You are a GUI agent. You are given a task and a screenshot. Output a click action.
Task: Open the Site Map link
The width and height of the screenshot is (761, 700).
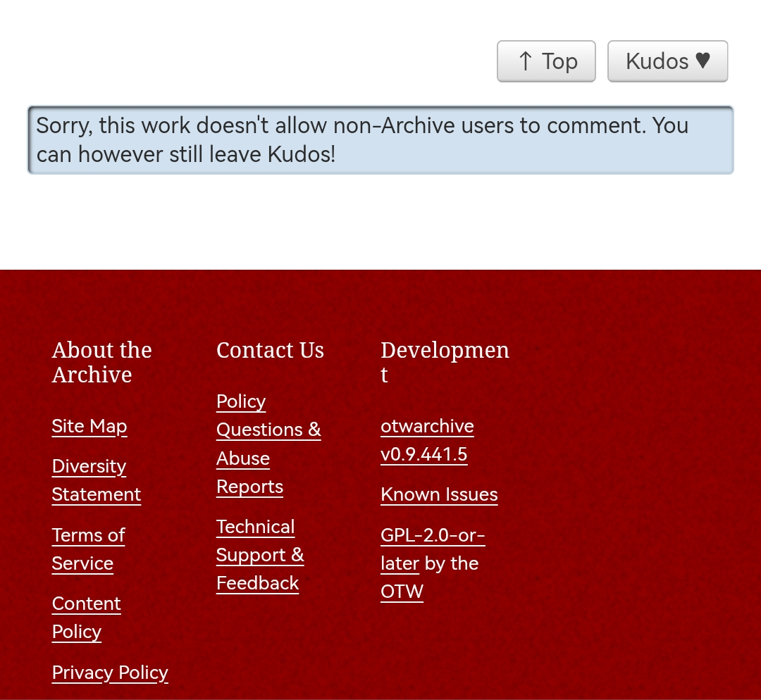(x=89, y=426)
